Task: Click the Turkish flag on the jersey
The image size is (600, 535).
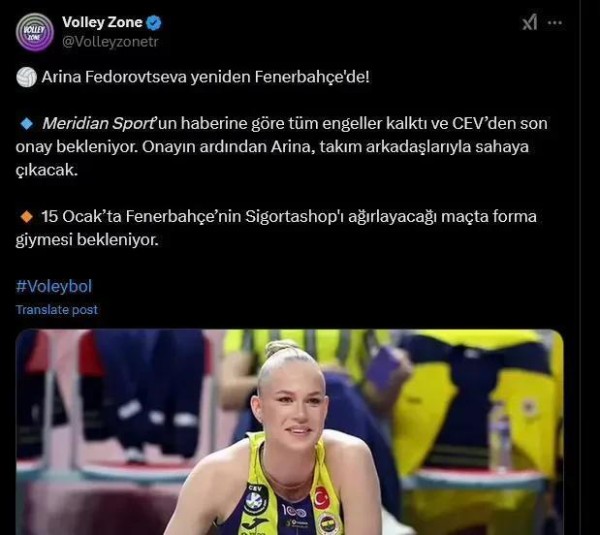Action: (322, 498)
